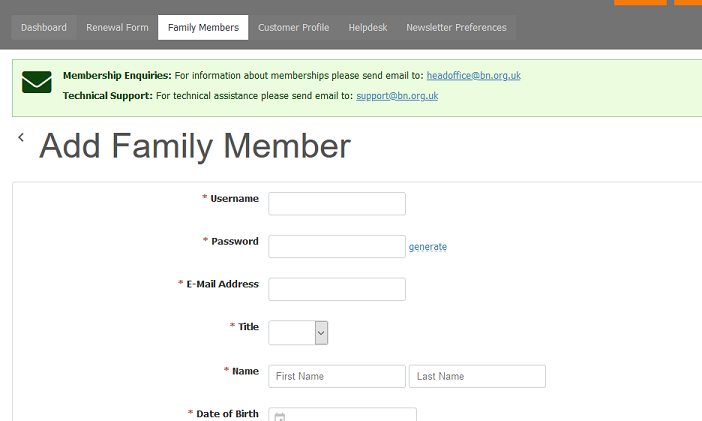Open the Title dropdown arrow

[x=321, y=333]
